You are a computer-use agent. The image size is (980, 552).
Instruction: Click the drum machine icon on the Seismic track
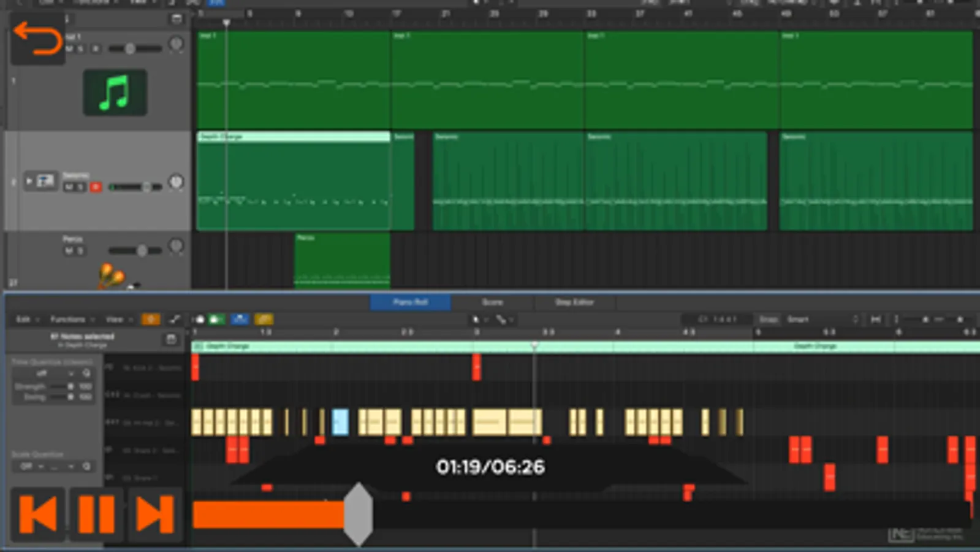click(45, 182)
